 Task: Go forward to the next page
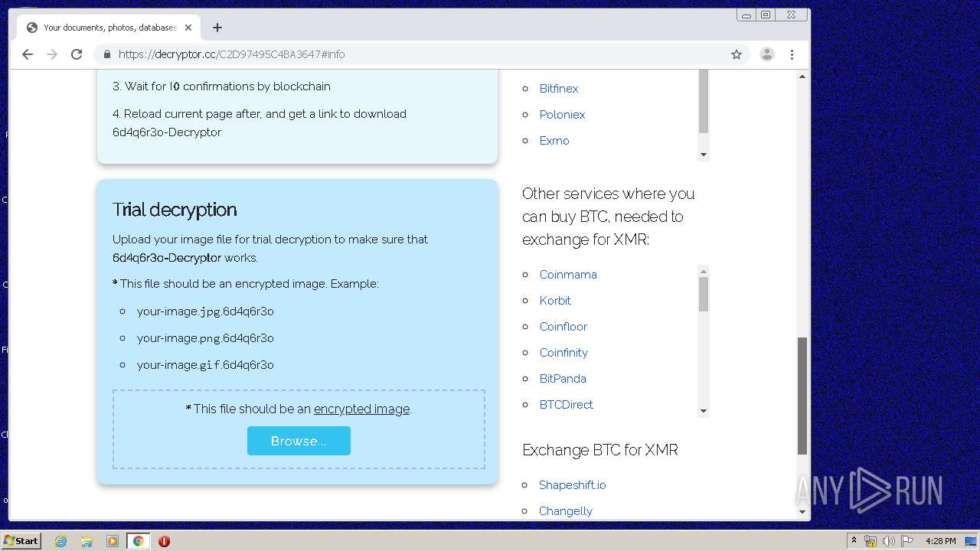pyautogui.click(x=52, y=54)
